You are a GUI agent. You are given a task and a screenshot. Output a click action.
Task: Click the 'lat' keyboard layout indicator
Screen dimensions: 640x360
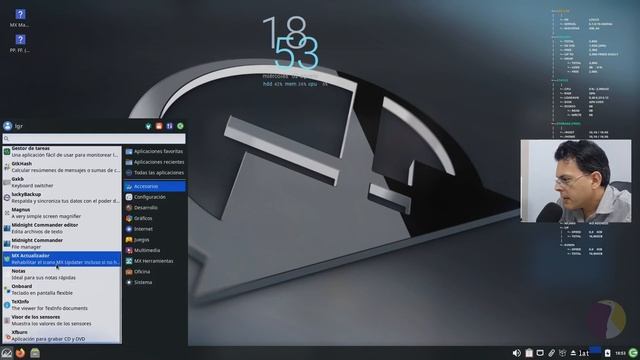point(584,353)
